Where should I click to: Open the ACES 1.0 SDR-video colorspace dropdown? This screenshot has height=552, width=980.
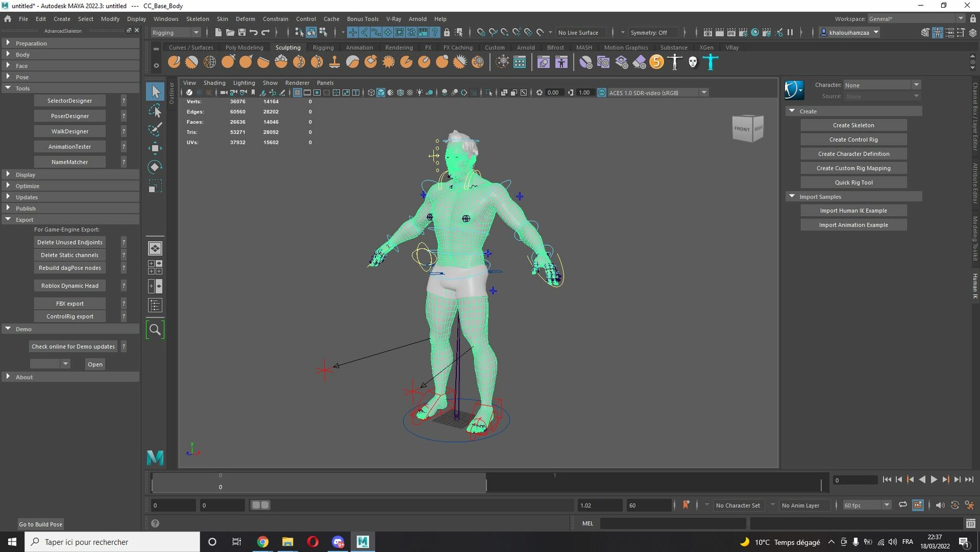pyautogui.click(x=658, y=93)
